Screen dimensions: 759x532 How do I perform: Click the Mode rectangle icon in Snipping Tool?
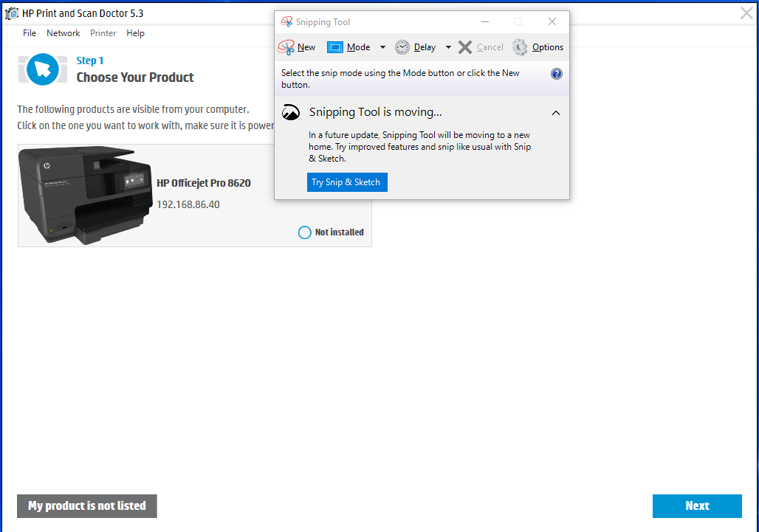(x=335, y=47)
